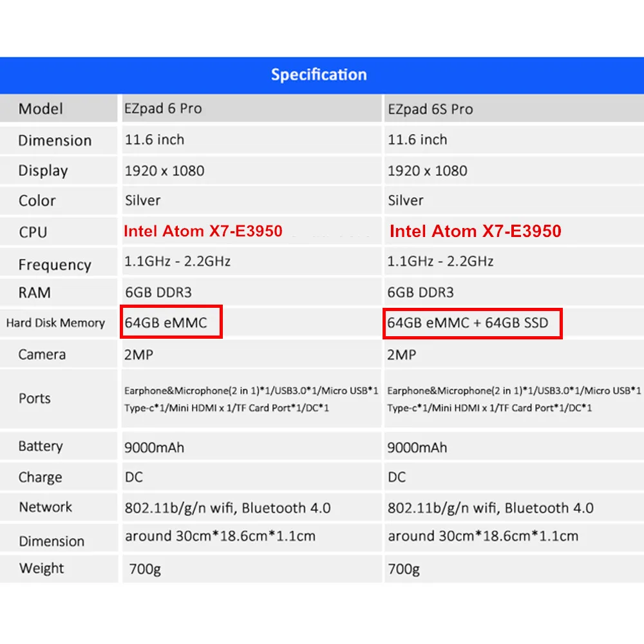
Task: Click the CPU row label
Action: click(33, 232)
